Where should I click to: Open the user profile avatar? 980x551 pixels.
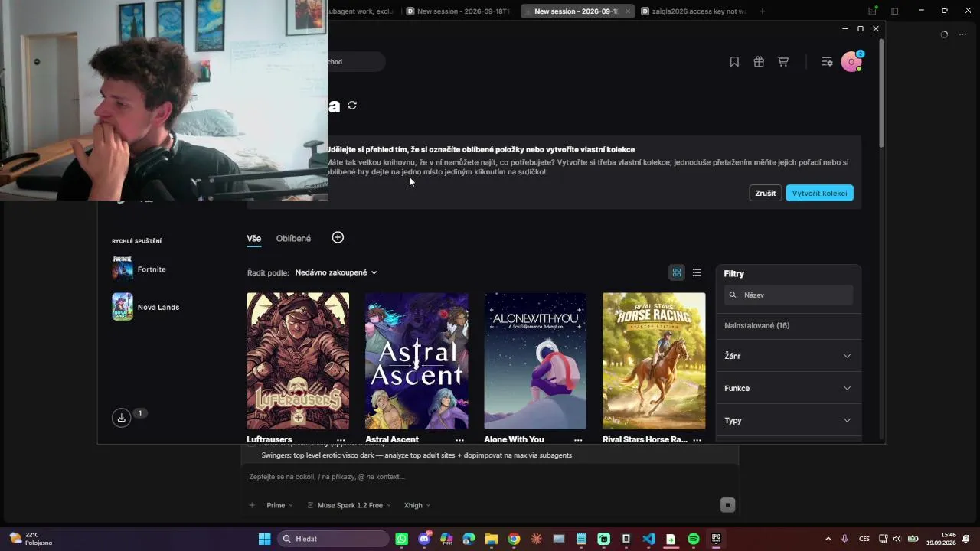851,62
